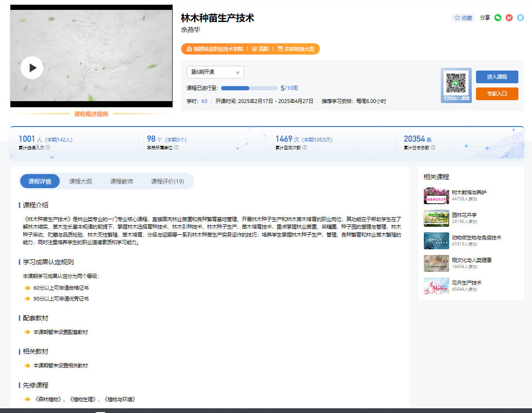Click the 农林牧渔大类 category tag
The height and width of the screenshot is (413, 532).
coord(296,49)
